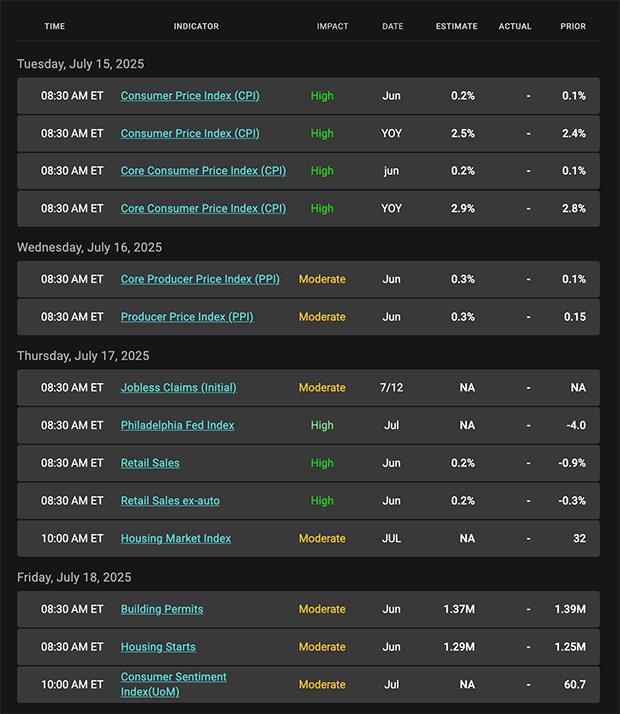Viewport: 620px width, 714px height.
Task: Select the PRIOR column header
Action: (x=573, y=26)
